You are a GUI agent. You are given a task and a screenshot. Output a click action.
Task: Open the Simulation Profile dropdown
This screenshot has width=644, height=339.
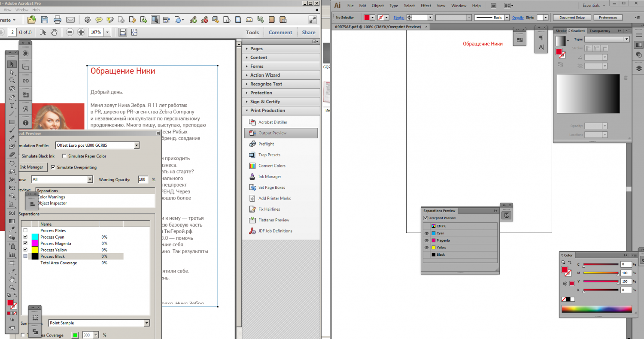tap(97, 145)
